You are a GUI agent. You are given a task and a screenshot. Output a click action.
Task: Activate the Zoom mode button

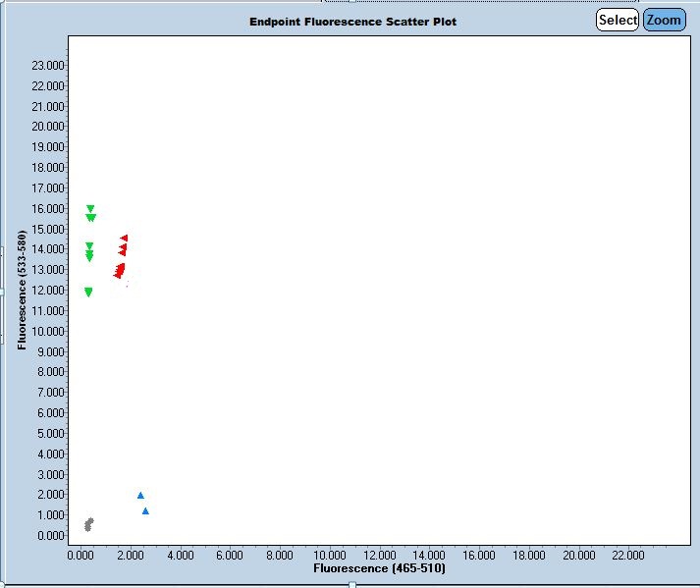click(664, 20)
